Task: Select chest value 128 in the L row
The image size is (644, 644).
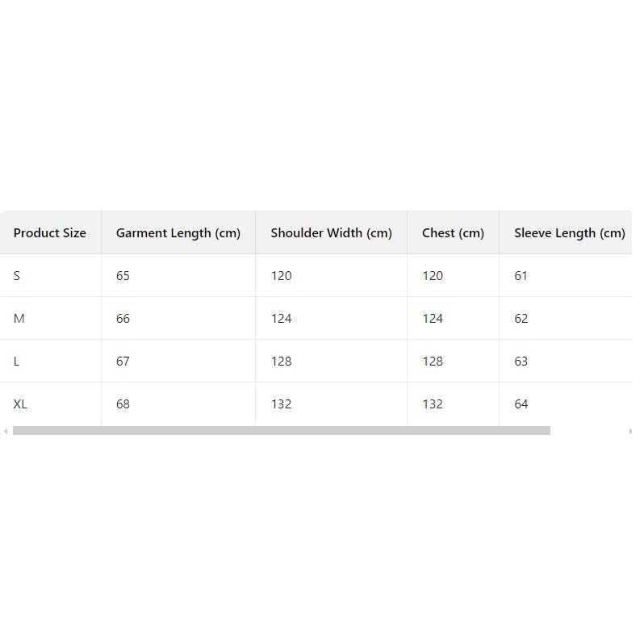Action: pyautogui.click(x=433, y=362)
